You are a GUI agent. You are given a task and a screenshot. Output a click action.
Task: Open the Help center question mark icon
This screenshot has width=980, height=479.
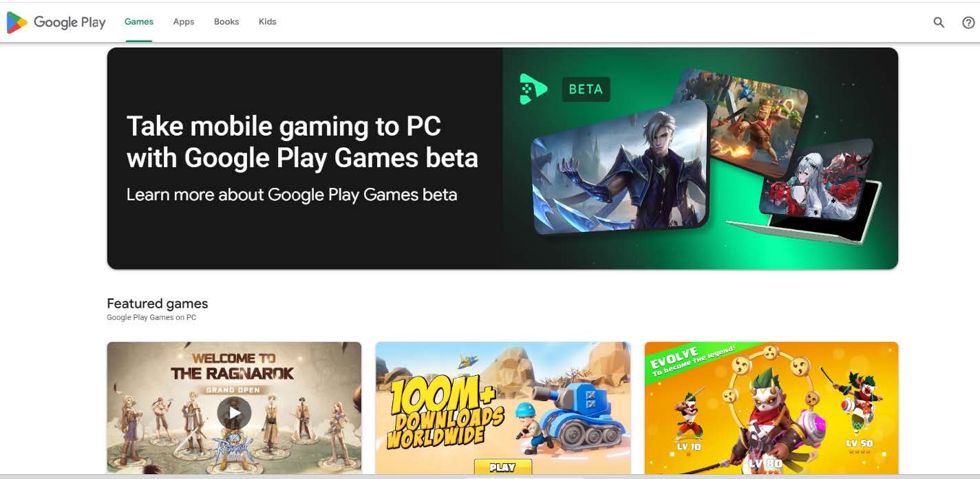(x=968, y=22)
